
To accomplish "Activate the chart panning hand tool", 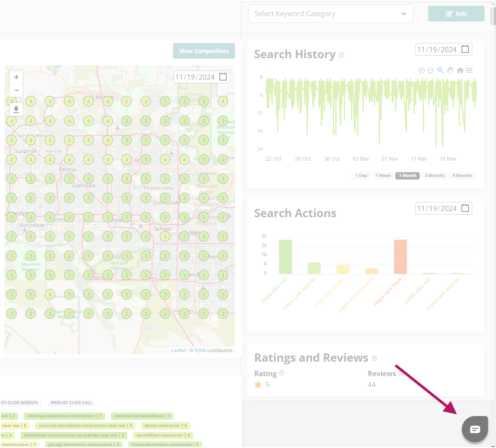I will point(450,71).
